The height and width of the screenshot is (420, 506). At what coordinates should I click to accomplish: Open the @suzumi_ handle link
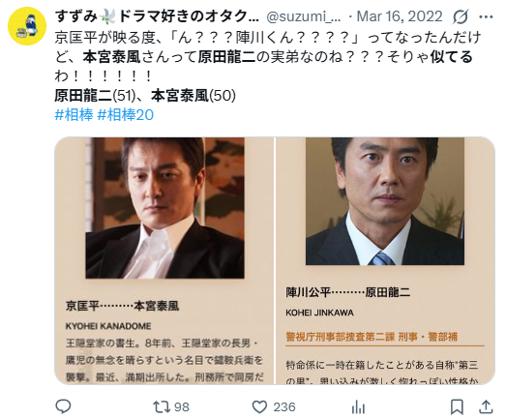[x=304, y=16]
